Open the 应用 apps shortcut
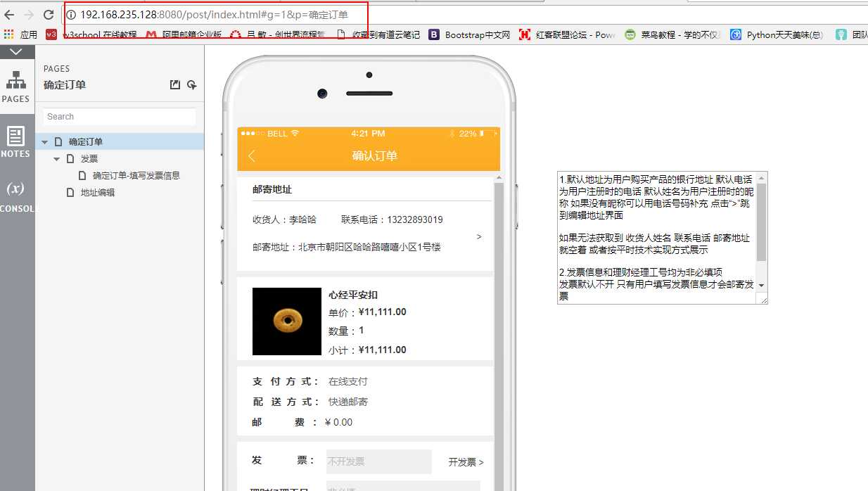 pos(20,34)
